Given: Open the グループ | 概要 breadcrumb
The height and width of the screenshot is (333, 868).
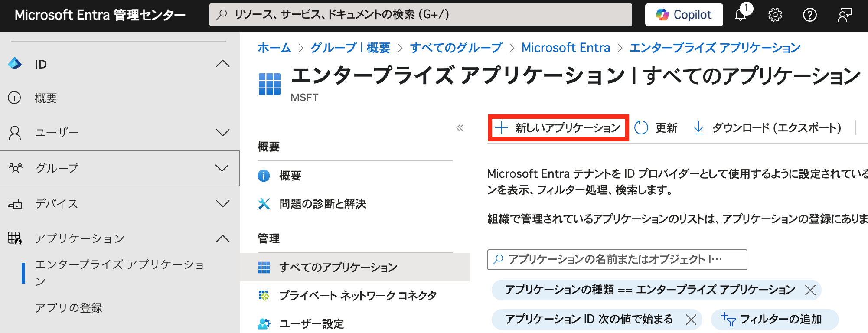Looking at the screenshot, I should coord(350,48).
